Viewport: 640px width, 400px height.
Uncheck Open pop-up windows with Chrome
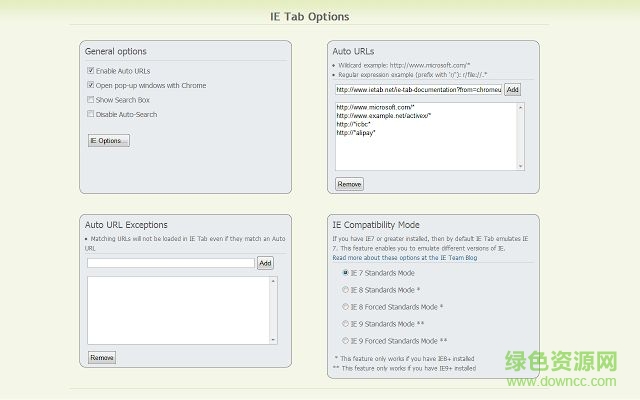coord(91,85)
